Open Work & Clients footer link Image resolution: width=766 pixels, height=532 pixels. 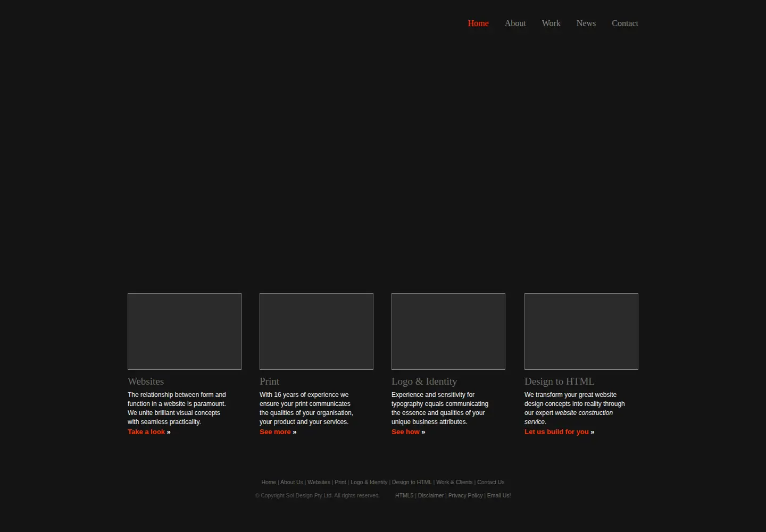pos(454,483)
